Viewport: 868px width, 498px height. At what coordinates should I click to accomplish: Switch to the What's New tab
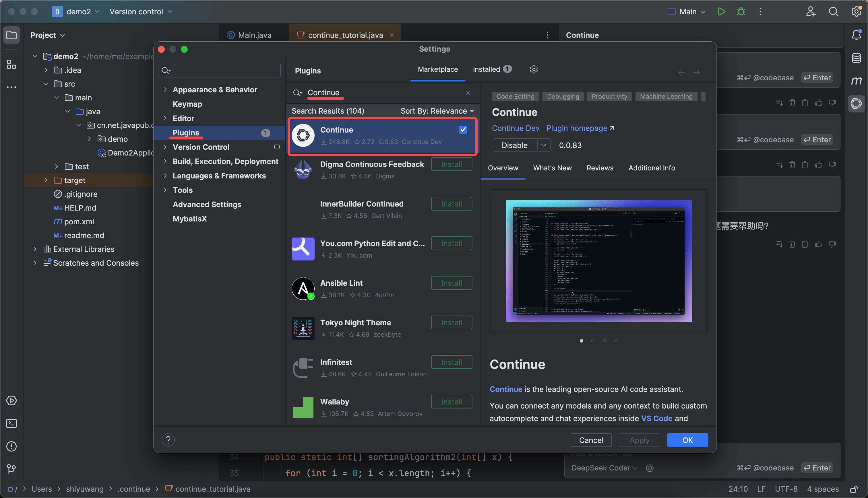point(552,168)
